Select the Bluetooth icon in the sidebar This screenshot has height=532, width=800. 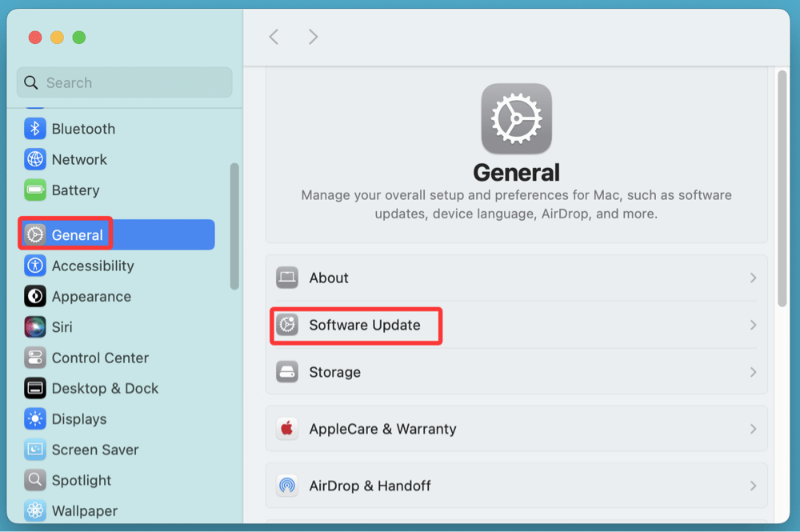click(35, 129)
